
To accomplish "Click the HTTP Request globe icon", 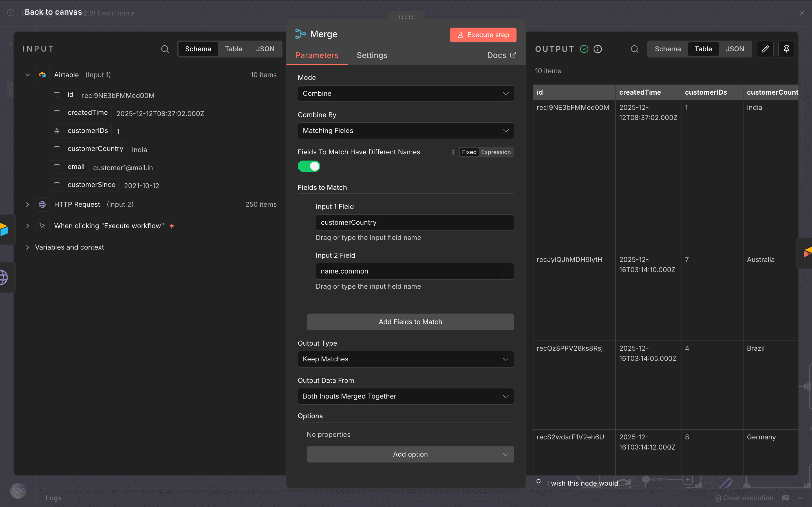I will point(42,204).
